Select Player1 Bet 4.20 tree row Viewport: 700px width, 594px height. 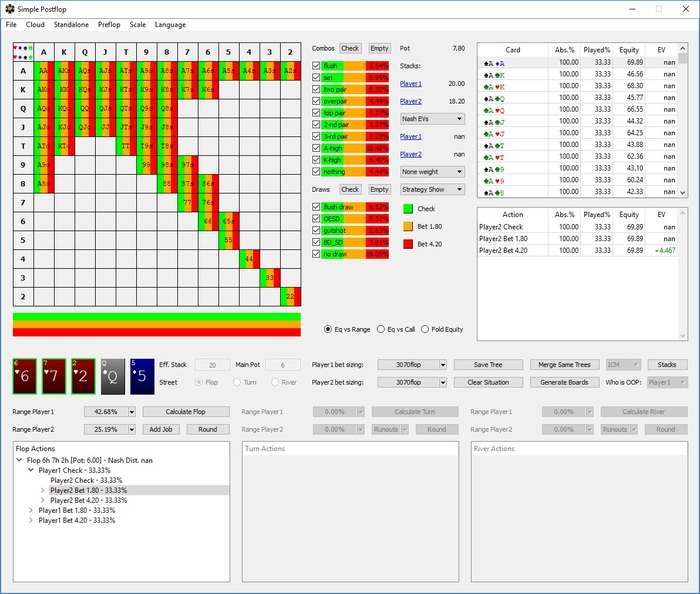pyautogui.click(x=77, y=520)
